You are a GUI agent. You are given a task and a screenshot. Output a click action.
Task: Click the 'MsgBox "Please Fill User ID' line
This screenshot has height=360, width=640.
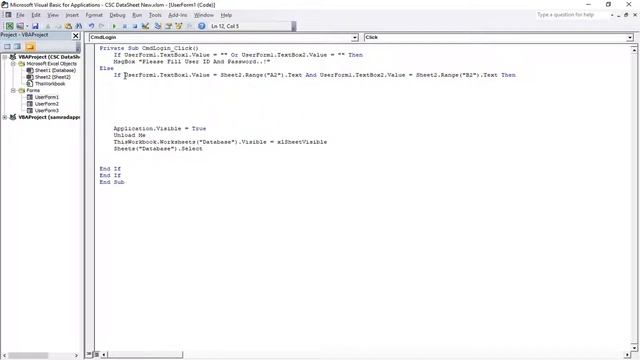191,62
